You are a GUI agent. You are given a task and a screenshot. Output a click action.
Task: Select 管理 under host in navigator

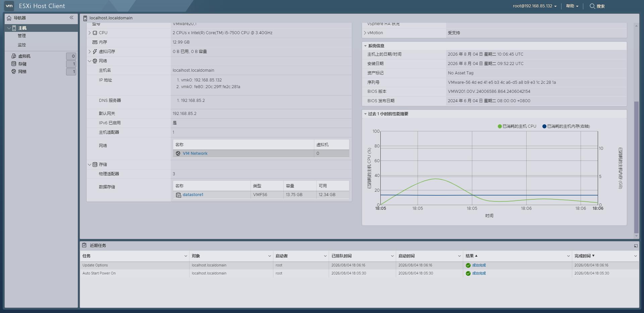click(22, 36)
